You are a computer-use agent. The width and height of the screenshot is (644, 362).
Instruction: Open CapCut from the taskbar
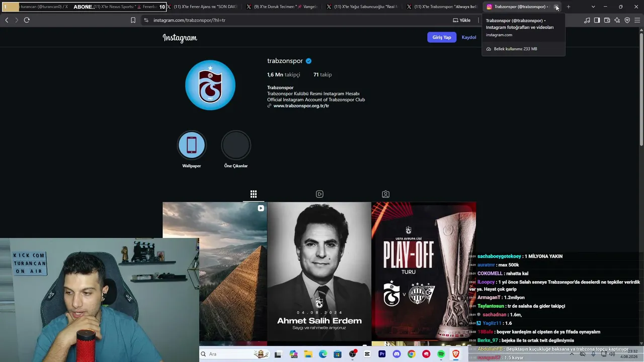(x=367, y=354)
